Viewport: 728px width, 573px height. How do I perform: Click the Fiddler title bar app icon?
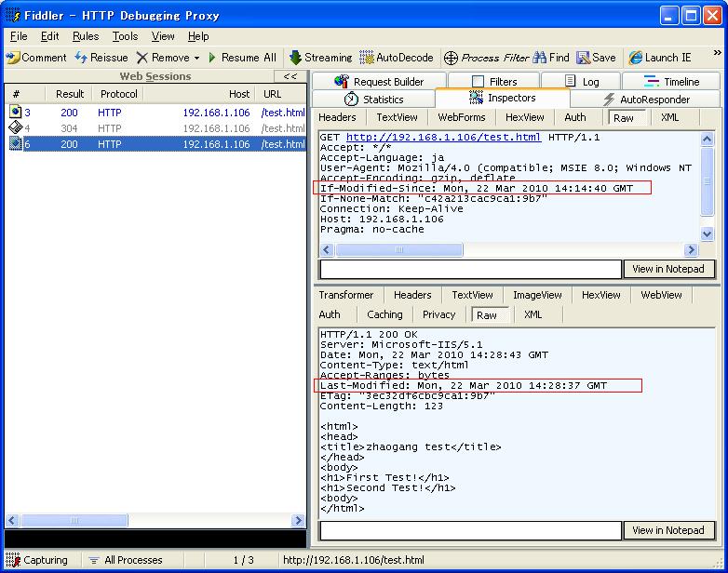(x=13, y=15)
